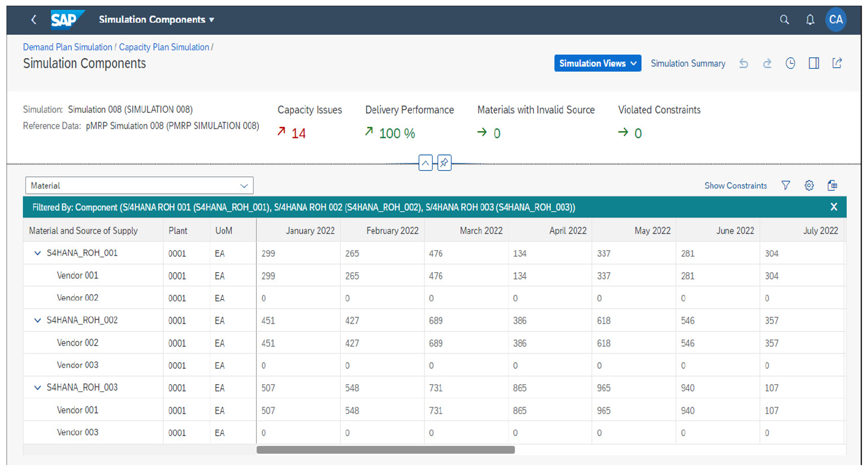Toggle Show Constraints
The image size is (868, 473).
pos(735,185)
